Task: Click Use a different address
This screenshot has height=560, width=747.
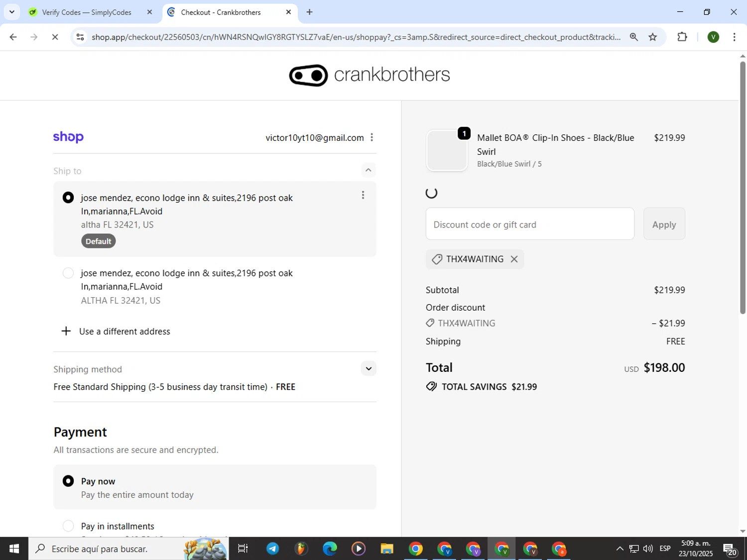Action: (124, 332)
